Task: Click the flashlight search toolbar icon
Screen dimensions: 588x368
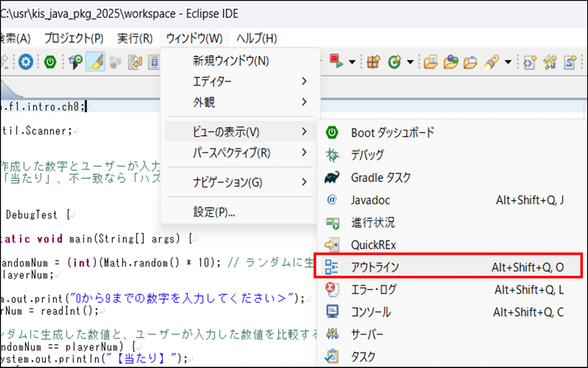Action: click(x=492, y=62)
